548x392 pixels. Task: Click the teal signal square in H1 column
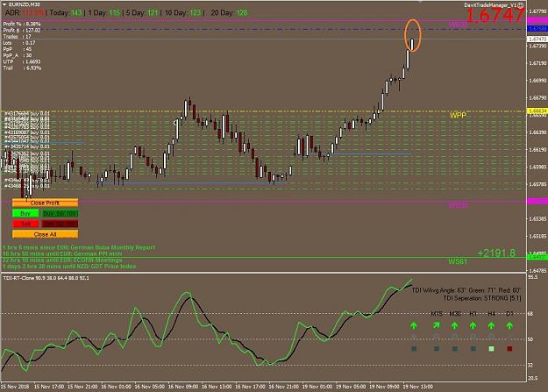[x=473, y=349]
